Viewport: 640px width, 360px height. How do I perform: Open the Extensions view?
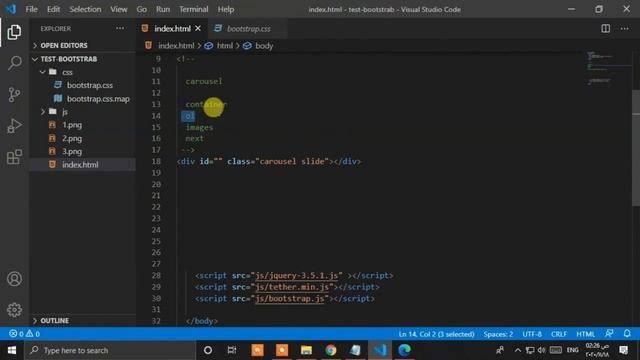[x=14, y=157]
